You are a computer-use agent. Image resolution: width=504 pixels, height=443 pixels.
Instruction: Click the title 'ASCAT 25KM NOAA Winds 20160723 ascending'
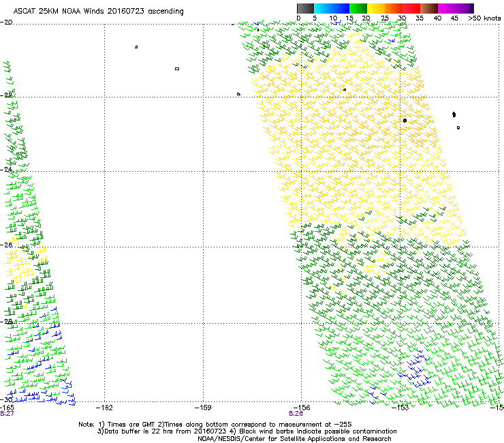pyautogui.click(x=98, y=12)
